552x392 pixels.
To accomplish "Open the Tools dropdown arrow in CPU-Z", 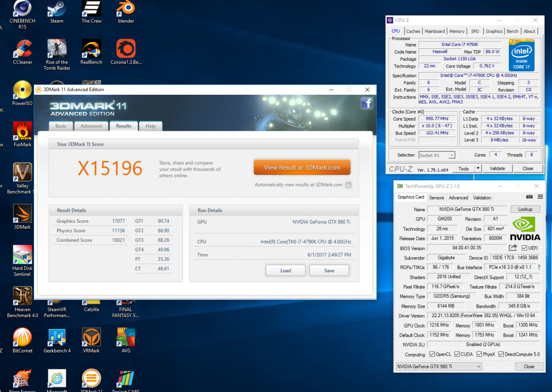I will click(x=478, y=168).
